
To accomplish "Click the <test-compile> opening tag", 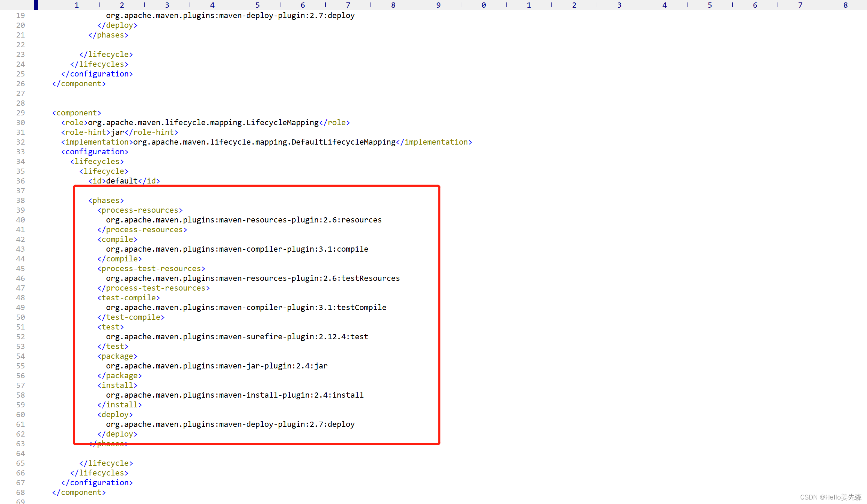I will 129,298.
